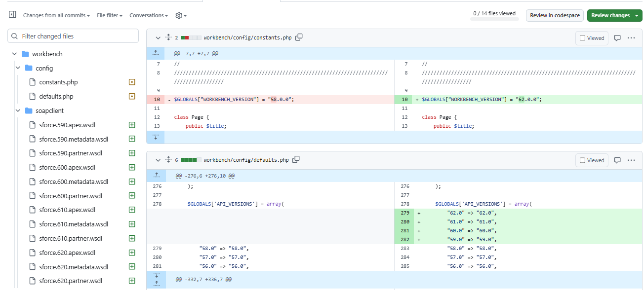Image resolution: width=644 pixels, height=290 pixels.
Task: Open more options for defaults.php
Action: 631,160
